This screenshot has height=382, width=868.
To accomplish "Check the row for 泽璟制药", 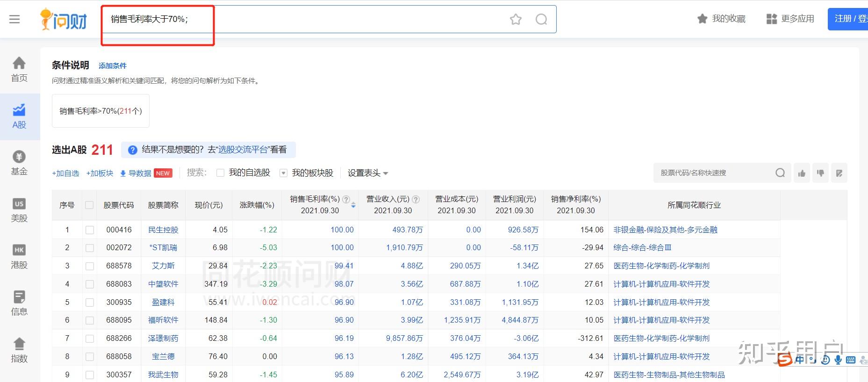I will [x=90, y=339].
